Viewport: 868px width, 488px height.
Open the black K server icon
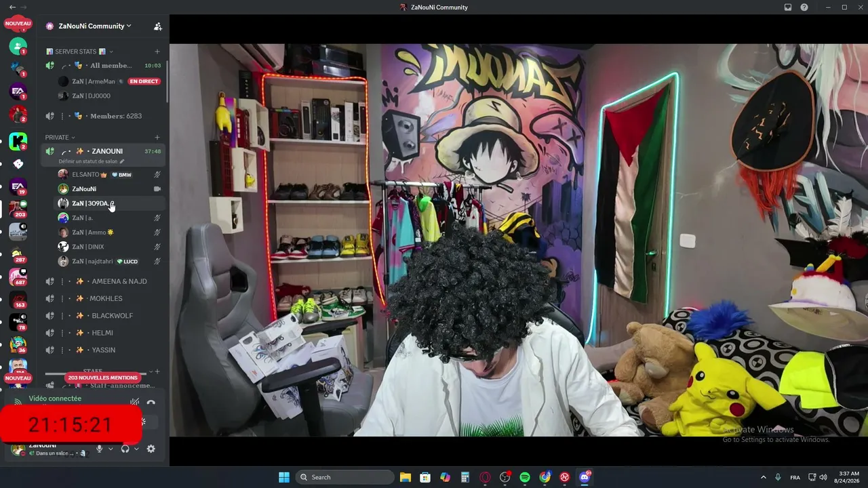click(18, 142)
